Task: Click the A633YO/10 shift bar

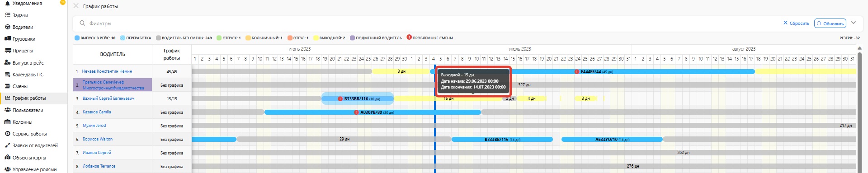Action: click(x=612, y=140)
